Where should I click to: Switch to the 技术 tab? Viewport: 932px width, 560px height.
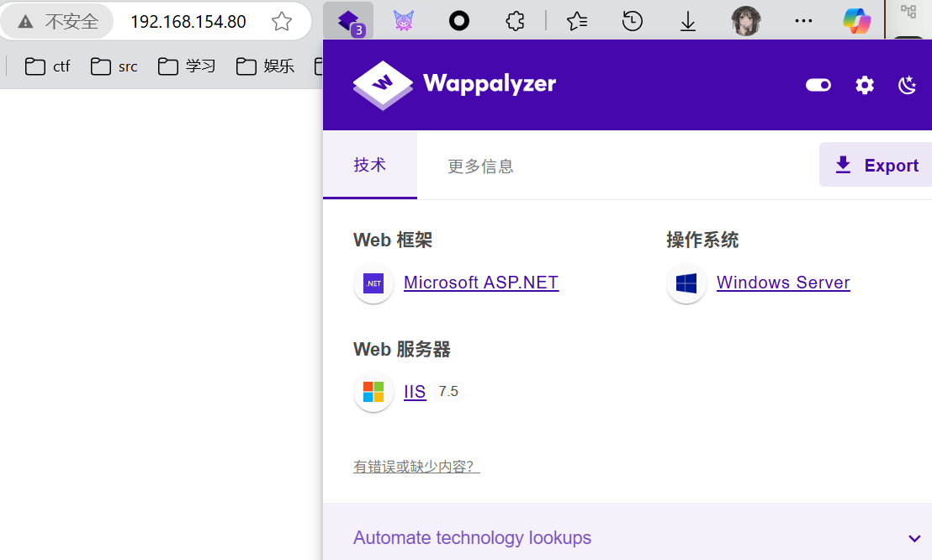click(x=370, y=165)
